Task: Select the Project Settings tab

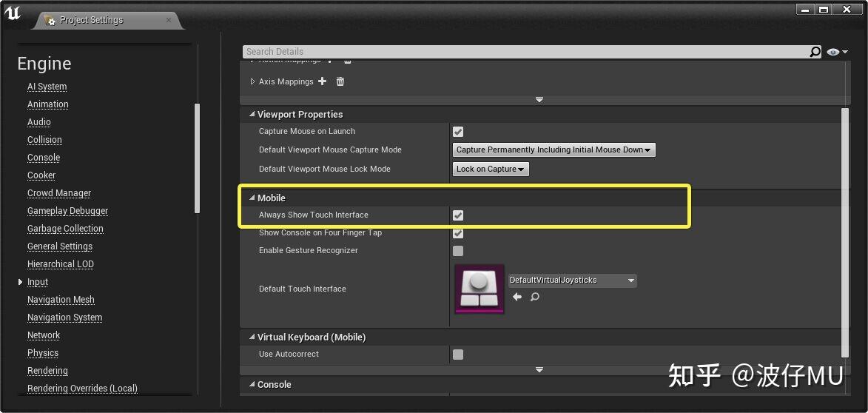Action: pyautogui.click(x=108, y=21)
